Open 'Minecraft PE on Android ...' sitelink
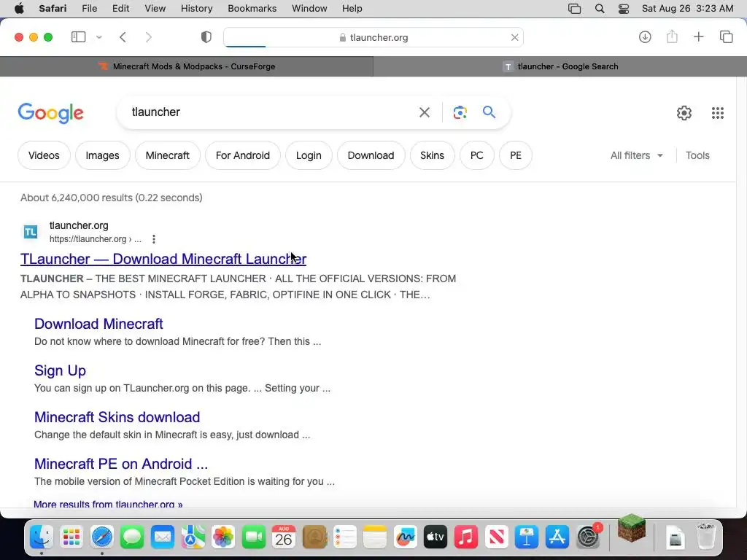Screen dimensions: 747x560 (121, 464)
